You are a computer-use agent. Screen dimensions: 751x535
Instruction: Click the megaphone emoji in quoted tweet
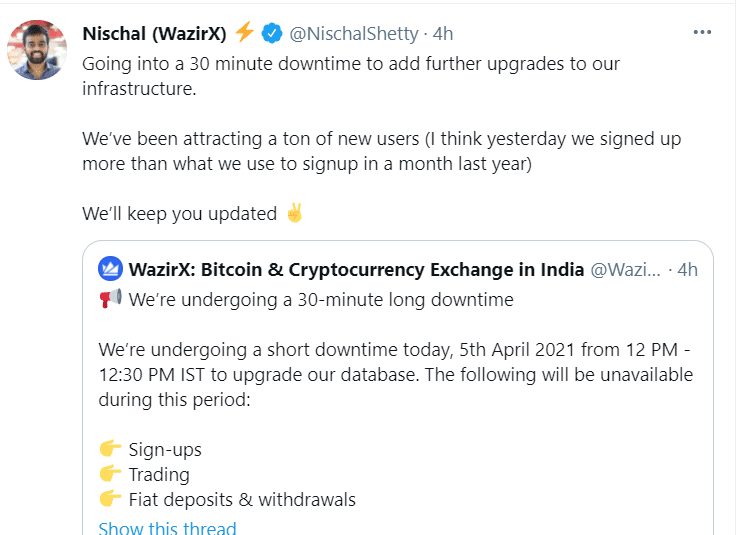click(110, 299)
